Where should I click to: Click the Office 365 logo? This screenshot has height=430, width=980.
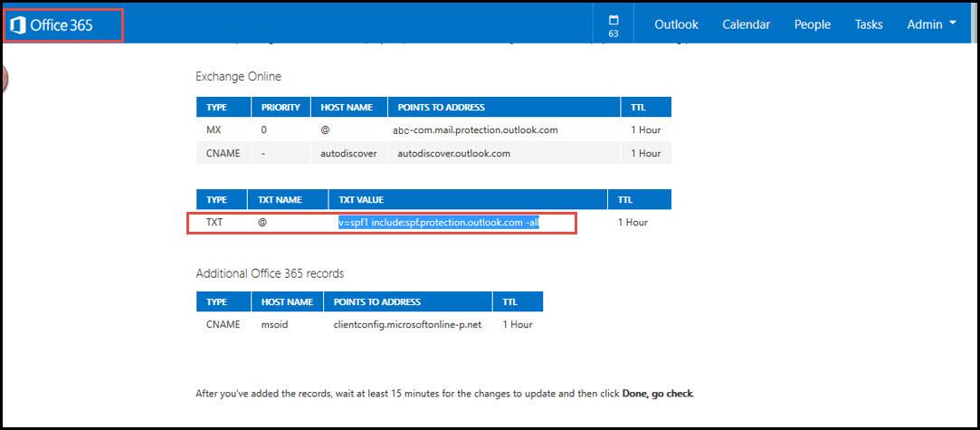(x=52, y=25)
